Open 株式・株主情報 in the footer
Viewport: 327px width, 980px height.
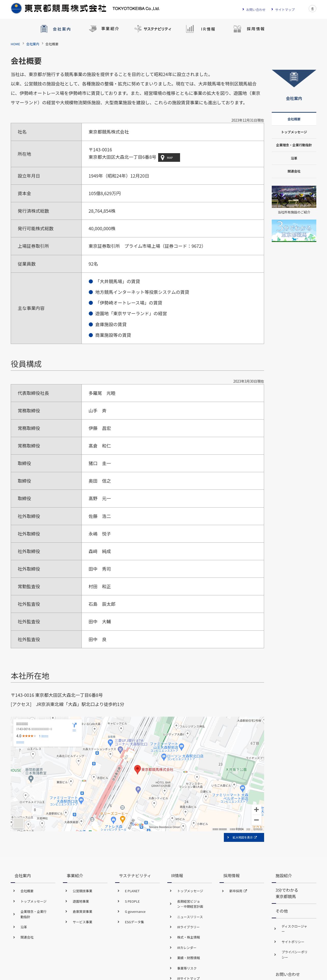pyautogui.click(x=188, y=938)
